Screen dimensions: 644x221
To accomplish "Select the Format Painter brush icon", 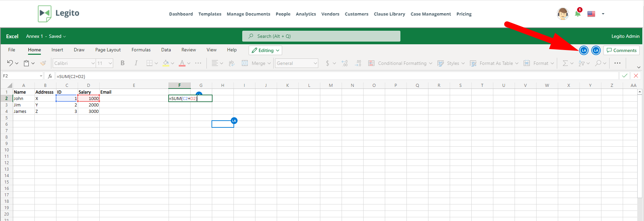I will [43, 63].
